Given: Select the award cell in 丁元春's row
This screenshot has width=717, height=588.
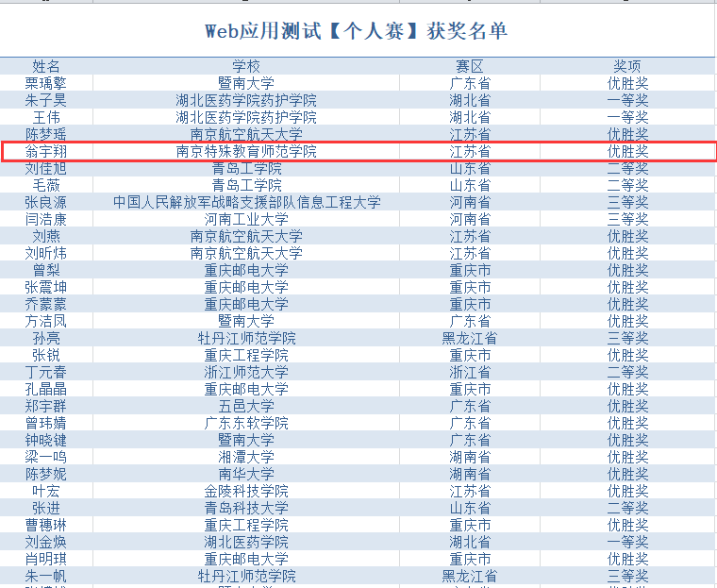Looking at the screenshot, I should pos(627,372).
